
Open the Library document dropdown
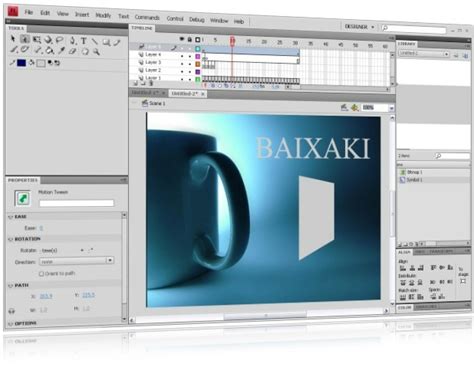tap(424, 53)
